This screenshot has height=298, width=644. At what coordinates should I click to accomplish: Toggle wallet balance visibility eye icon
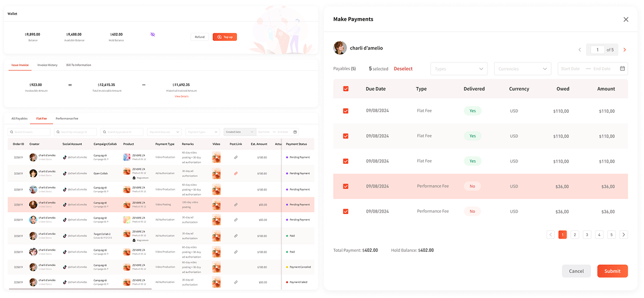click(x=153, y=34)
